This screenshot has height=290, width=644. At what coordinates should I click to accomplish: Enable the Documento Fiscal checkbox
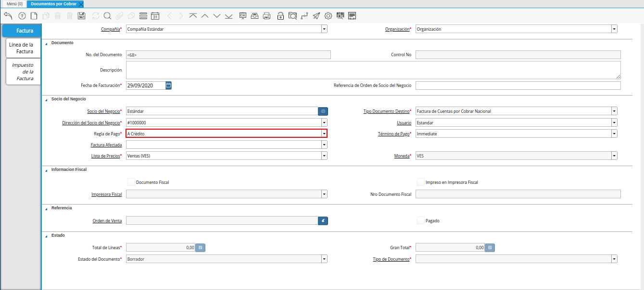click(x=131, y=182)
